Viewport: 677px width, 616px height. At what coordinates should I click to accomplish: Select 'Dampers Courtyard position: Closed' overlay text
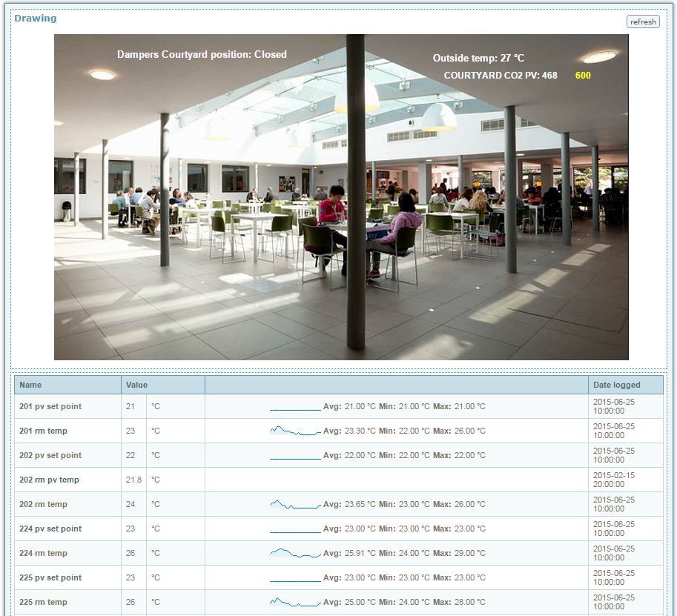[x=202, y=54]
